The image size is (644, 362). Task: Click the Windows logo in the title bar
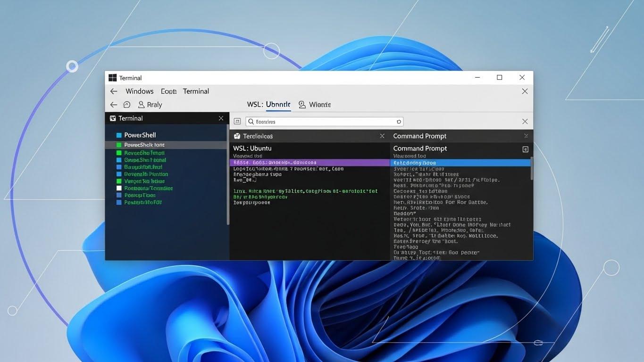click(x=112, y=77)
